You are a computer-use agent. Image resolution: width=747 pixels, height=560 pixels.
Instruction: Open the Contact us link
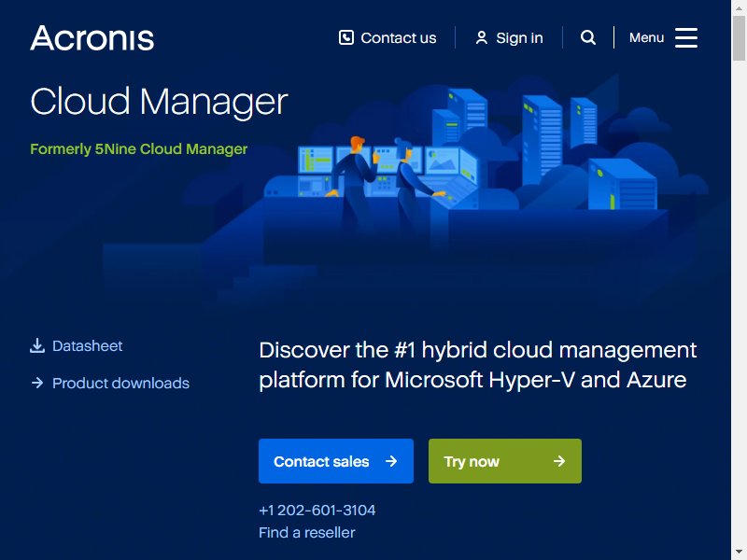[399, 38]
